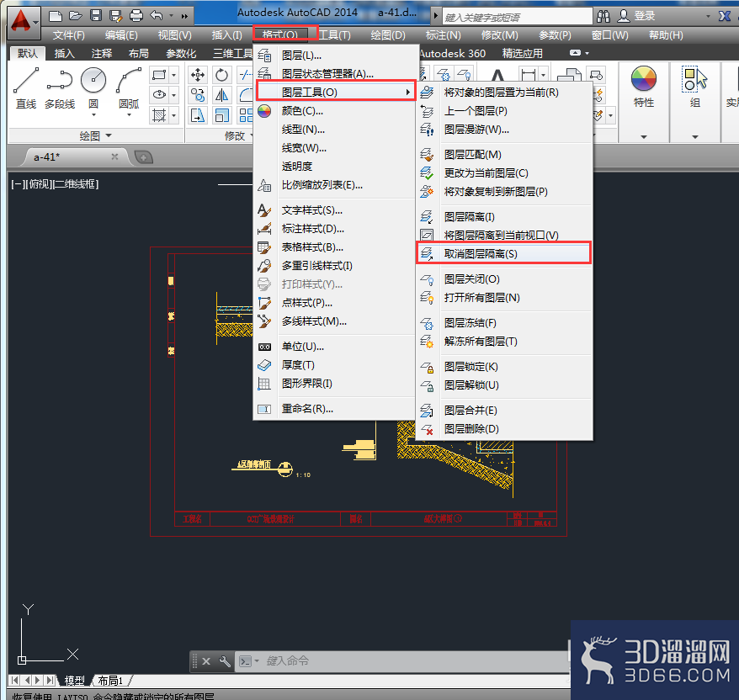The height and width of the screenshot is (700, 739).
Task: Click the command line customize wrench icon
Action: tap(225, 661)
